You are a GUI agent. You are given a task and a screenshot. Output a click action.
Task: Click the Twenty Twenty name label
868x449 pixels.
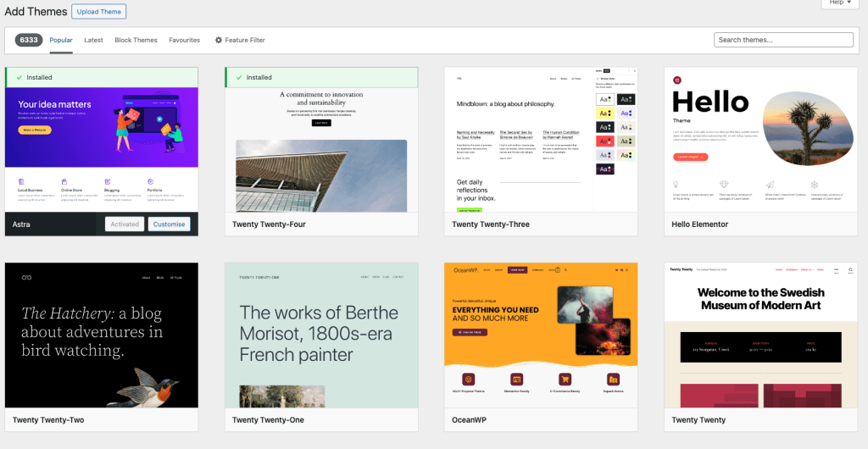point(698,419)
